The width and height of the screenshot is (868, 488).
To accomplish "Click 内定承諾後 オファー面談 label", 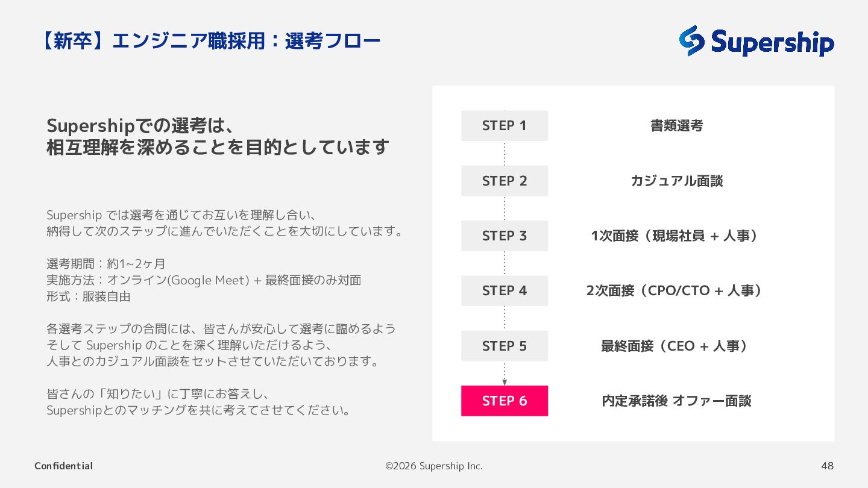I will coord(676,401).
